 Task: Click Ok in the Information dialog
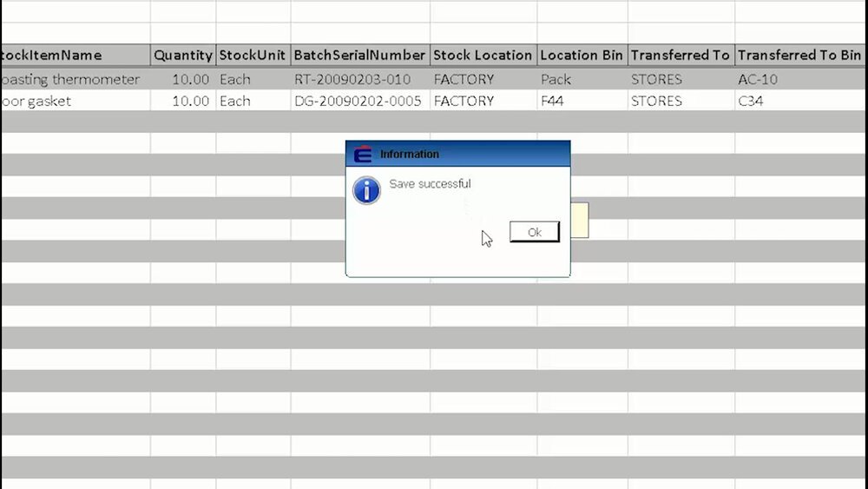point(534,232)
